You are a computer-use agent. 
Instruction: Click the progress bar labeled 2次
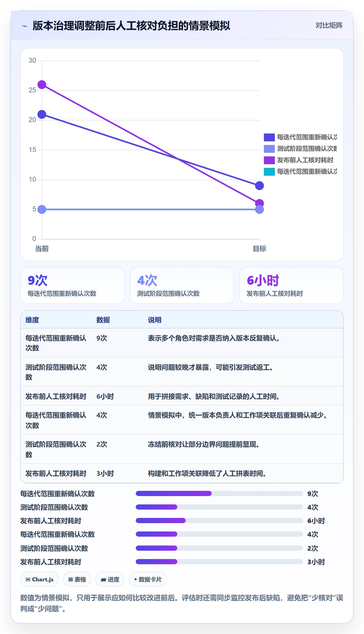pos(219,548)
